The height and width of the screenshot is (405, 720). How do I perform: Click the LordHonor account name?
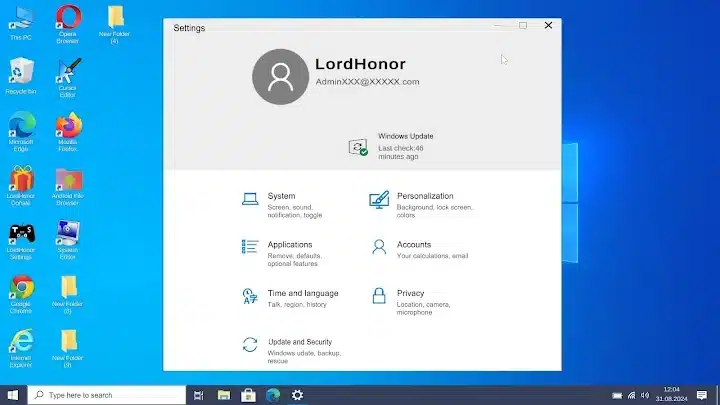pos(360,64)
